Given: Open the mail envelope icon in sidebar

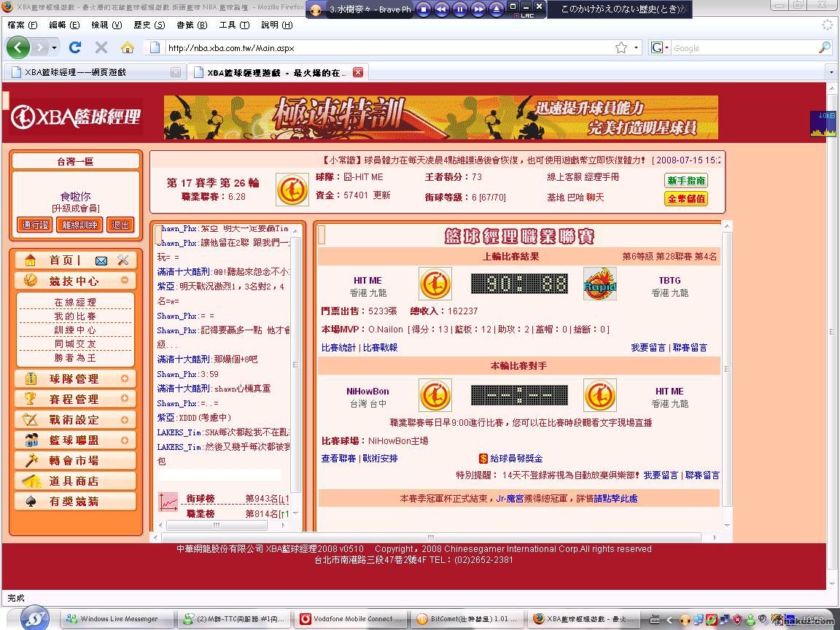Looking at the screenshot, I should click(x=101, y=260).
